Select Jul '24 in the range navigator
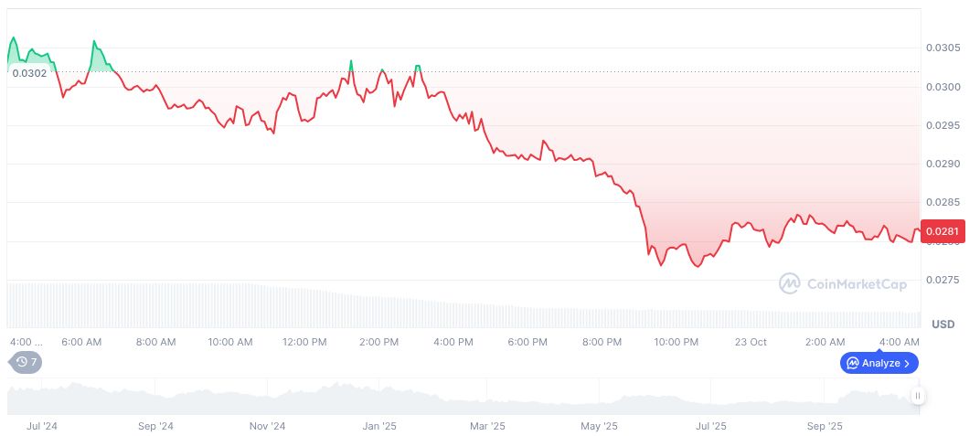The image size is (980, 436). point(43,426)
